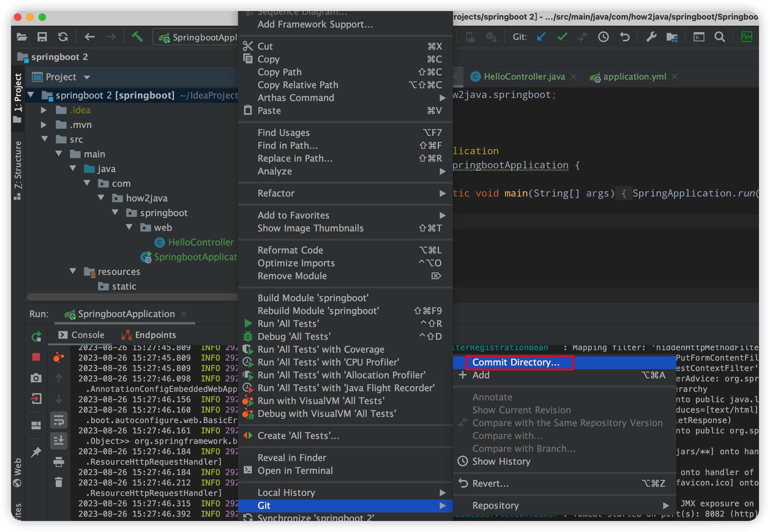Toggle the Web tool window
The image size is (770, 532).
click(x=18, y=473)
